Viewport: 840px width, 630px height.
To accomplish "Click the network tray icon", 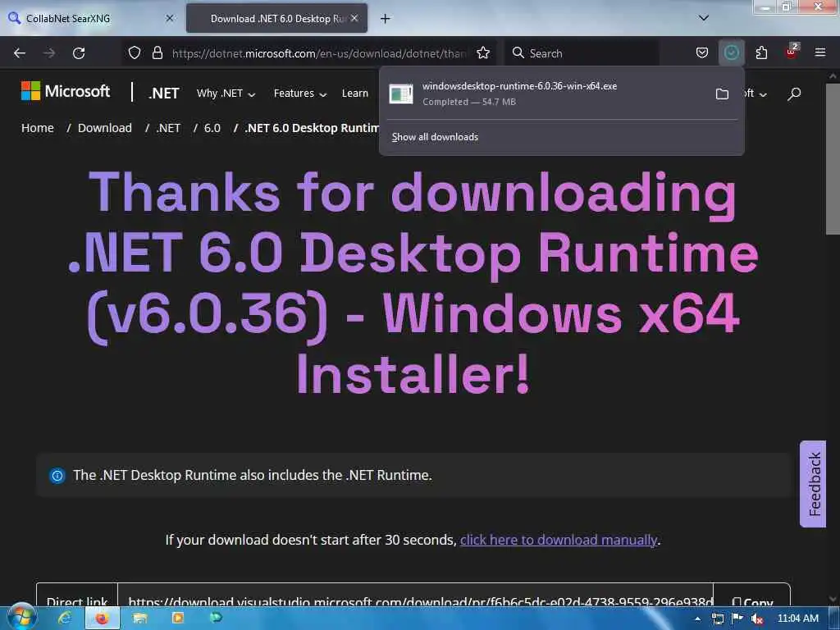I will (717, 619).
